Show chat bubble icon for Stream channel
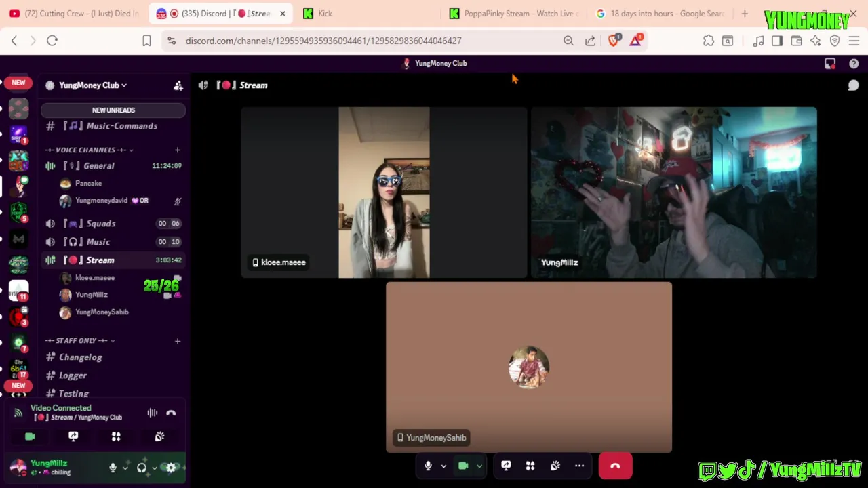The image size is (868, 488). click(x=853, y=85)
